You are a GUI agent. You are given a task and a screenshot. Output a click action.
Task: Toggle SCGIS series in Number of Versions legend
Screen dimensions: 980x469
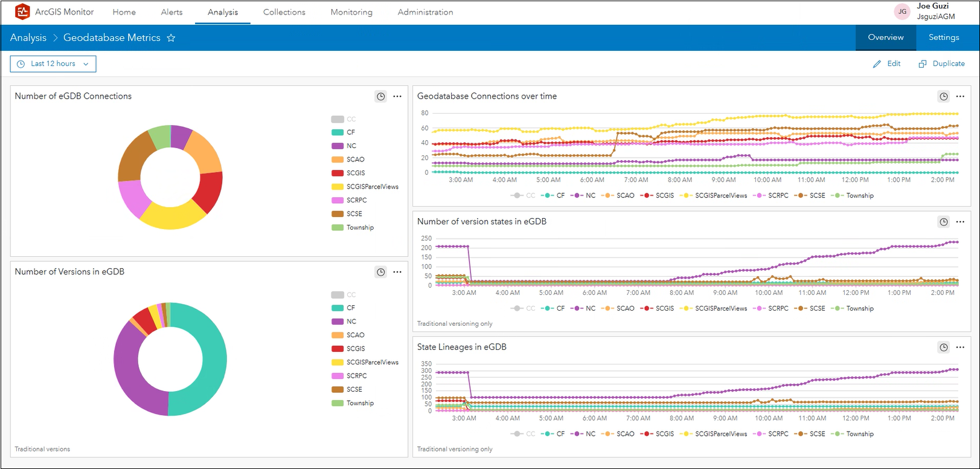(348, 349)
